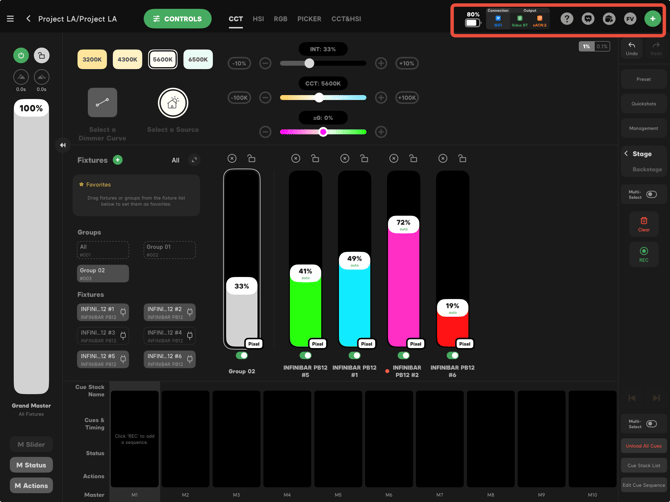
Task: Open the WiFi connection indicator
Action: (x=498, y=21)
